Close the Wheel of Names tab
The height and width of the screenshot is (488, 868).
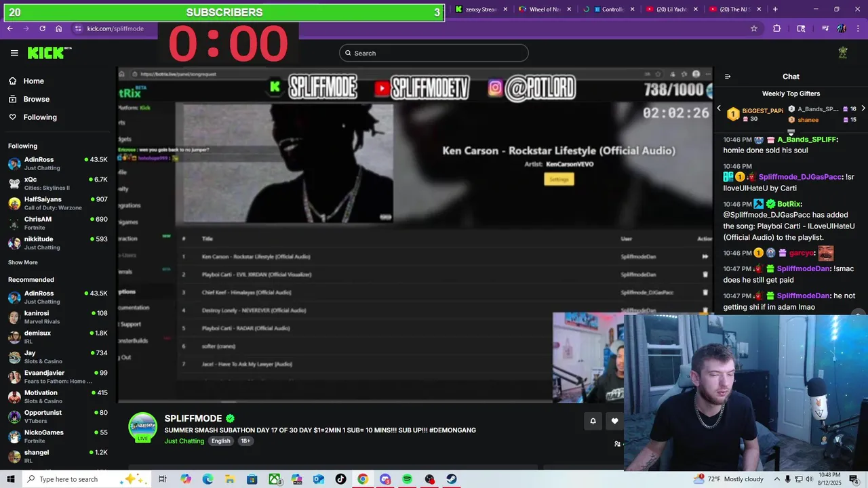point(569,9)
